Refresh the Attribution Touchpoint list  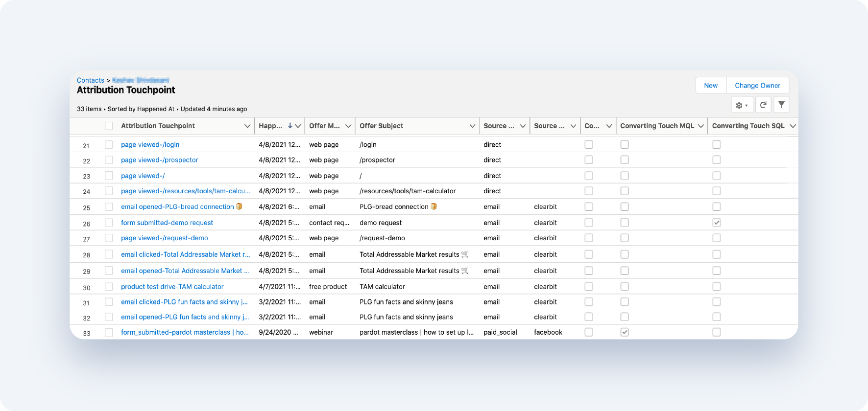(x=763, y=105)
